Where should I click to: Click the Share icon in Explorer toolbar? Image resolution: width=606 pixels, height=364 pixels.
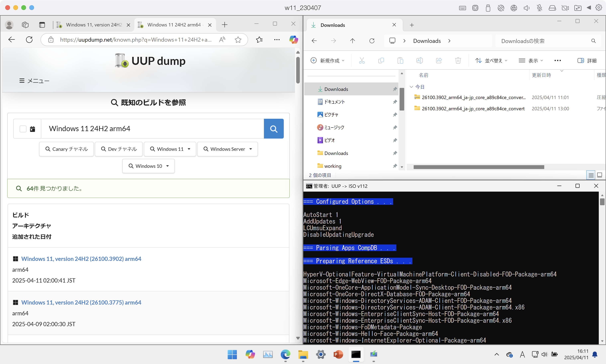pos(439,60)
